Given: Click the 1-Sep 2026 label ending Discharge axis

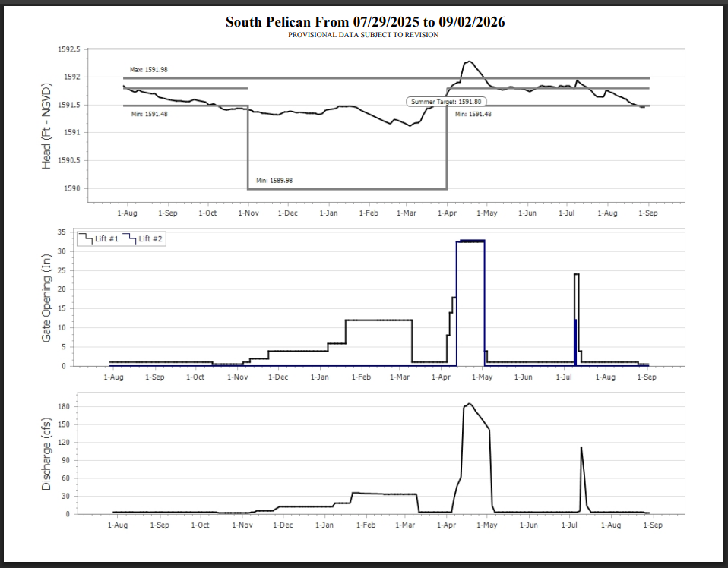Looking at the screenshot, I should pos(653,525).
